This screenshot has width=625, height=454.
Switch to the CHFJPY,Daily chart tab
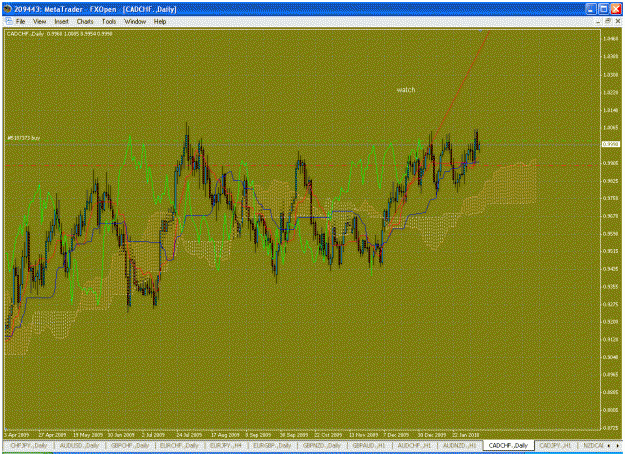29,445
